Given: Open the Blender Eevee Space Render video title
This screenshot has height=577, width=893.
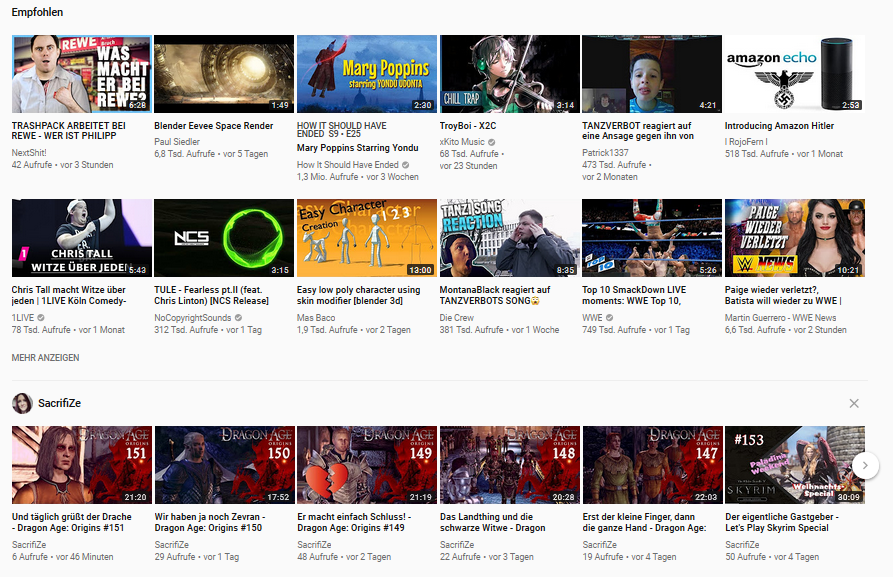Looking at the screenshot, I should [x=214, y=126].
